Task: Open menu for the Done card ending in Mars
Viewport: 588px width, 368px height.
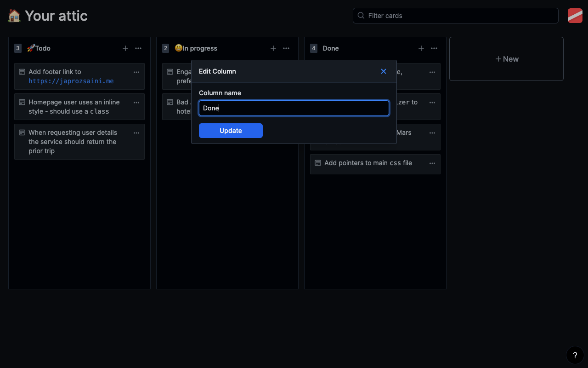Action: 432,133
